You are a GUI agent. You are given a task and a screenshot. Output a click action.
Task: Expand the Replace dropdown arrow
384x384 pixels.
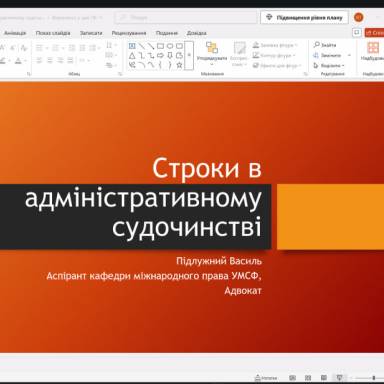[x=349, y=55]
